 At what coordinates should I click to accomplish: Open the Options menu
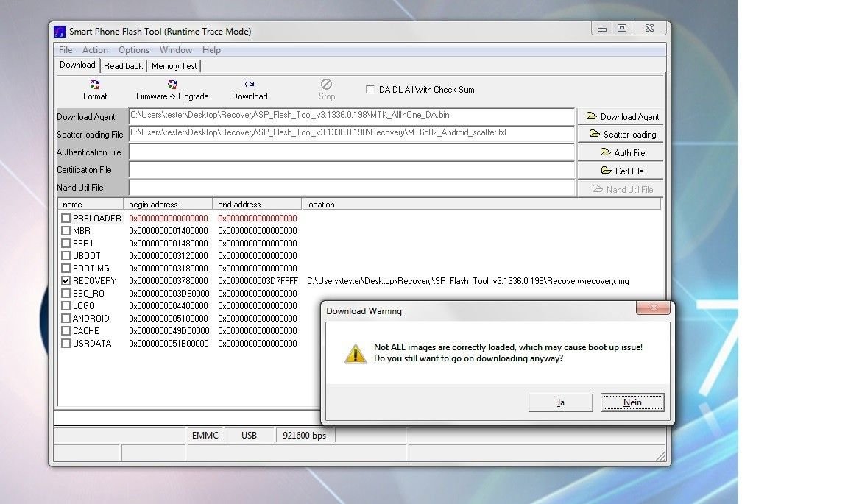click(x=134, y=50)
